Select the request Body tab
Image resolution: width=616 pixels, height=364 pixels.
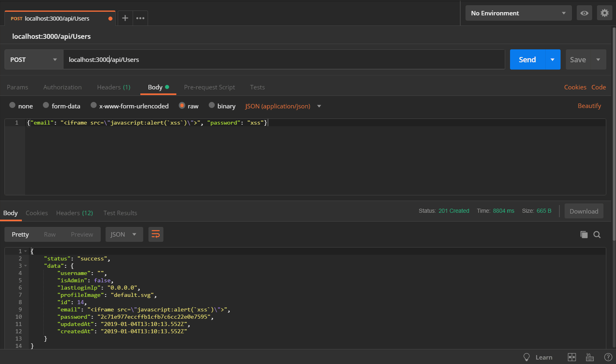(x=158, y=87)
